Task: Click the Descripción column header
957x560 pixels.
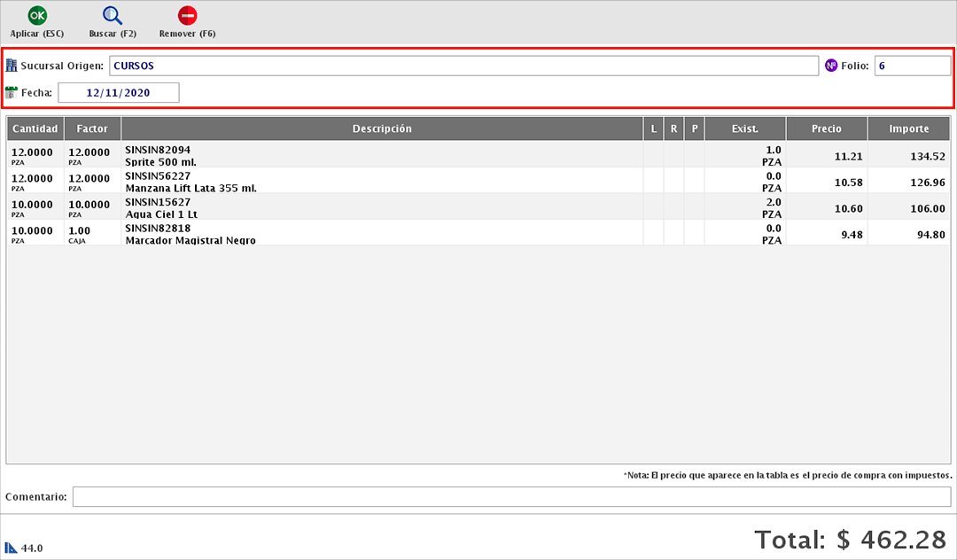Action: tap(382, 128)
